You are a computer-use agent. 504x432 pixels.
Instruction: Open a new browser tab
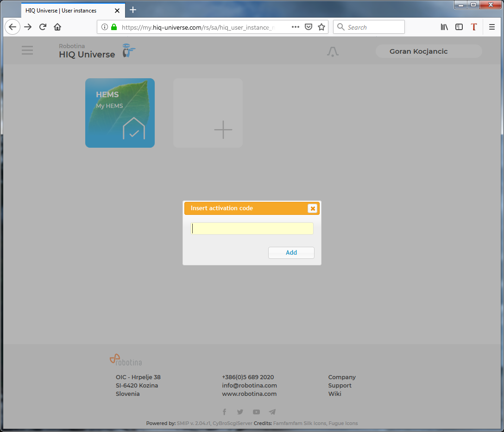coord(133,10)
